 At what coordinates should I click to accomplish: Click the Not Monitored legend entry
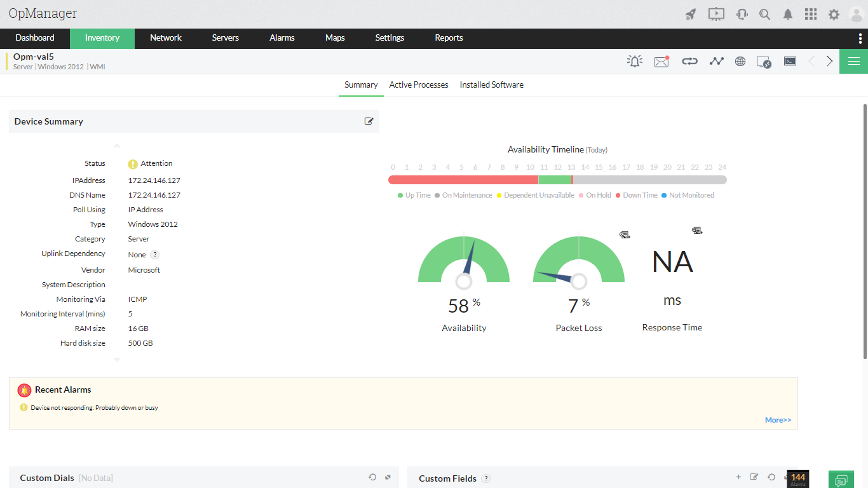(688, 196)
